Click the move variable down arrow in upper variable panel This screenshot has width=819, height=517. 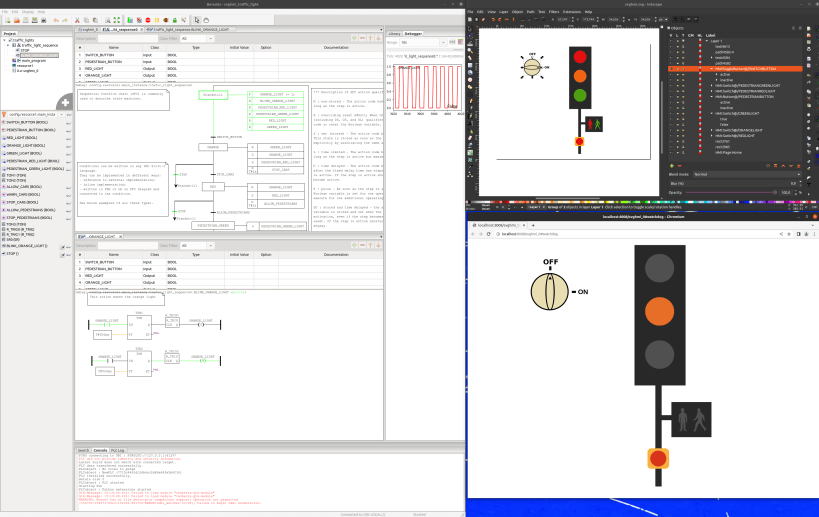(x=378, y=38)
